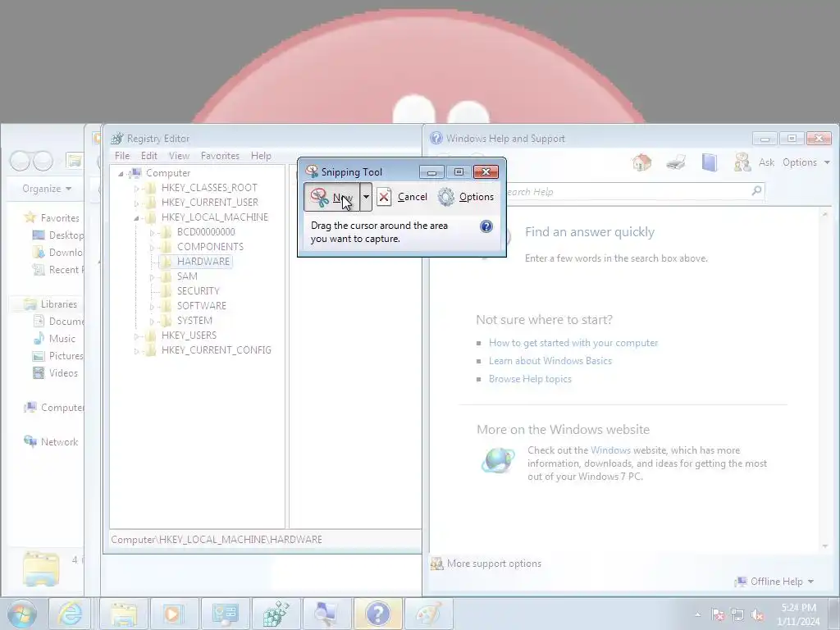Click the Snipping Tool title bar scissors icon
The width and height of the screenshot is (840, 630).
tap(311, 171)
